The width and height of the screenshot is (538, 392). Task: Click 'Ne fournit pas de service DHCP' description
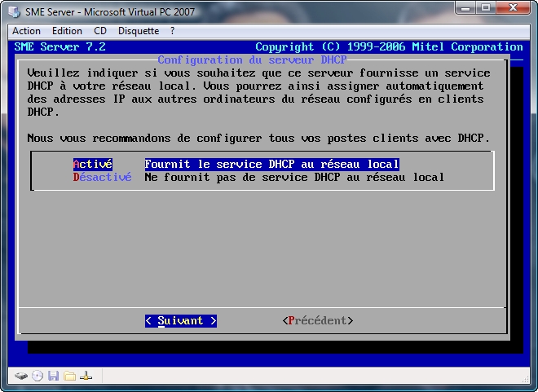click(x=294, y=178)
